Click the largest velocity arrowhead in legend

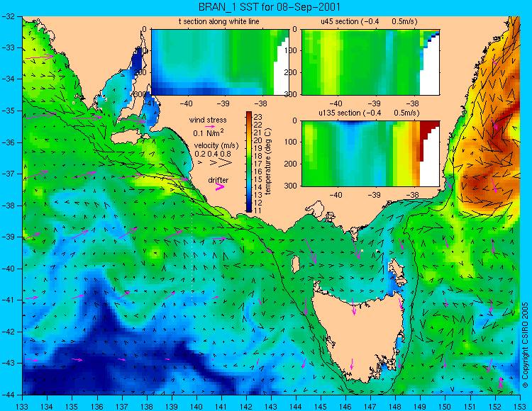tap(226, 163)
